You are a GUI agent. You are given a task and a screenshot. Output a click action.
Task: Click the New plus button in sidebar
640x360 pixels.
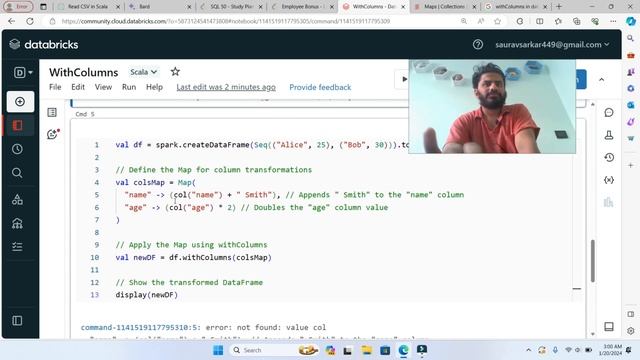click(20, 102)
